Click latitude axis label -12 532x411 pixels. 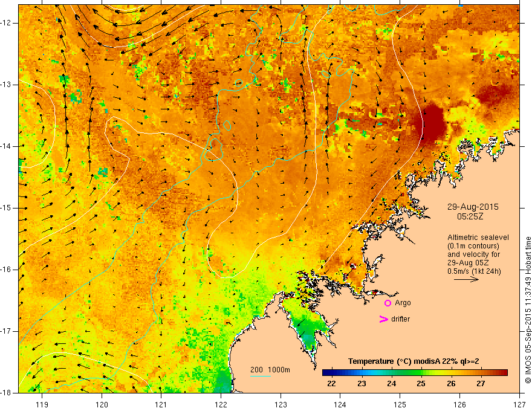[x=6, y=23]
